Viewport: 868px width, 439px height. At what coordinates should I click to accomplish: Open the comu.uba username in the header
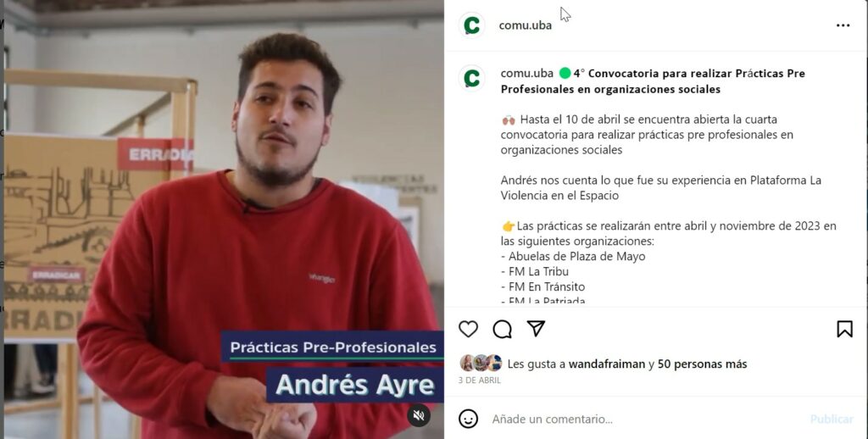click(526, 25)
